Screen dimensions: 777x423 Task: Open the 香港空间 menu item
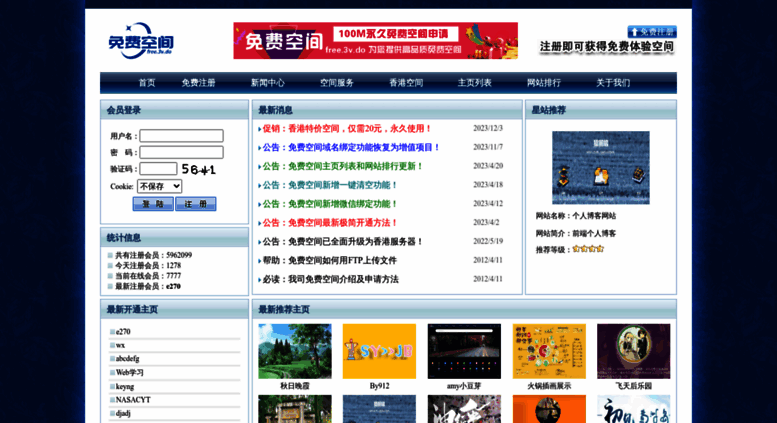[x=406, y=83]
